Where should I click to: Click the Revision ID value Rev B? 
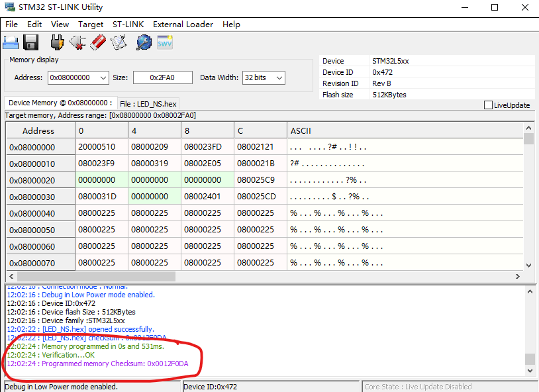[381, 83]
